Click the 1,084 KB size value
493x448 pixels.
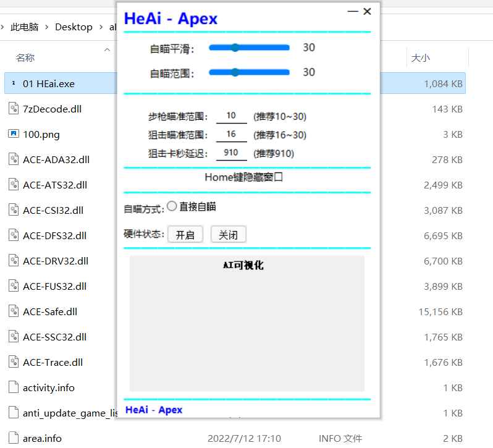444,84
